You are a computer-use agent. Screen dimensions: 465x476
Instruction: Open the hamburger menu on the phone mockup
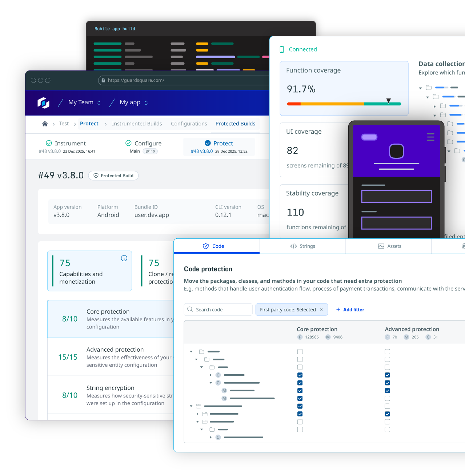[430, 137]
